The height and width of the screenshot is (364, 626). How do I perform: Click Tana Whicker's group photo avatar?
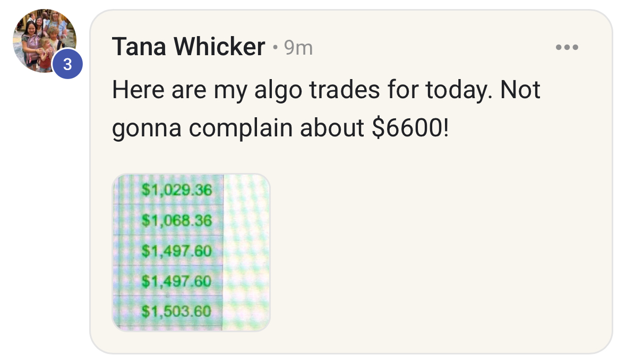click(x=44, y=41)
